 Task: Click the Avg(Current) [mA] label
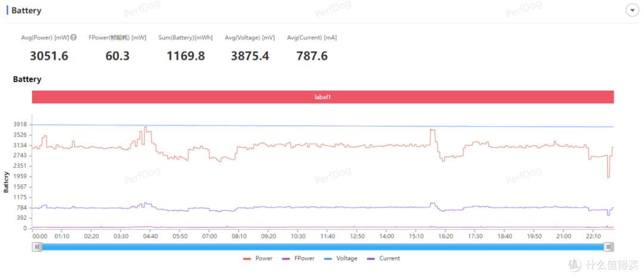312,38
